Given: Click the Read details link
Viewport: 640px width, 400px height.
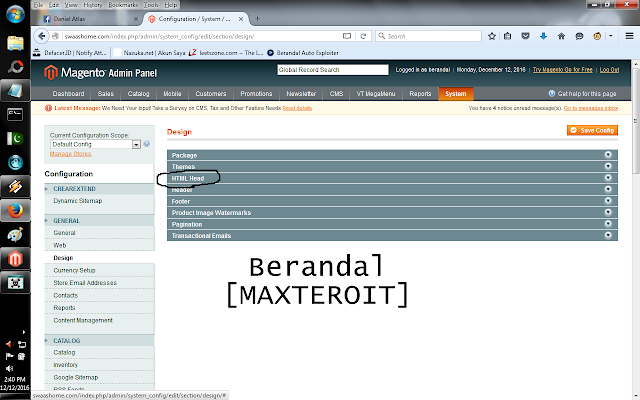Looking at the screenshot, I should coord(297,108).
